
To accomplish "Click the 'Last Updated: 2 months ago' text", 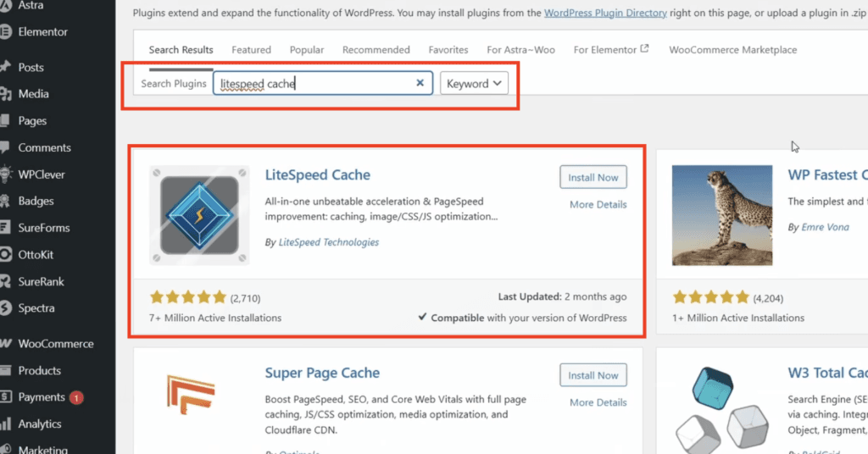I will click(563, 297).
